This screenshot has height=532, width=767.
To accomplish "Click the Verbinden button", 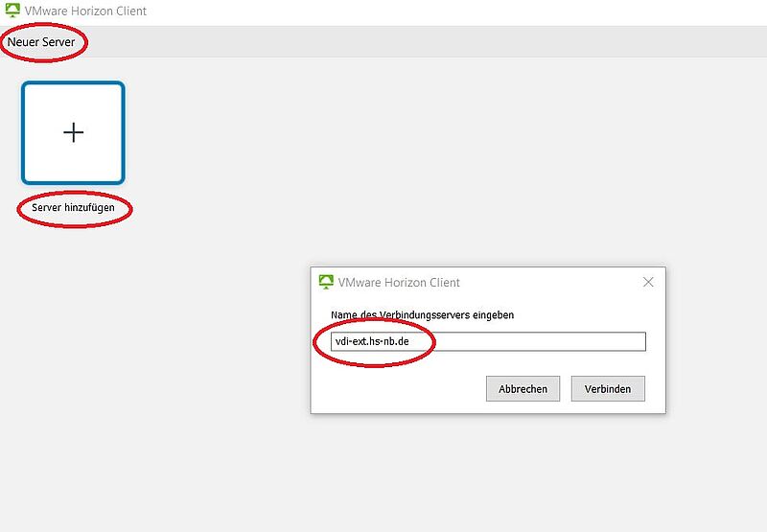I will pos(608,389).
